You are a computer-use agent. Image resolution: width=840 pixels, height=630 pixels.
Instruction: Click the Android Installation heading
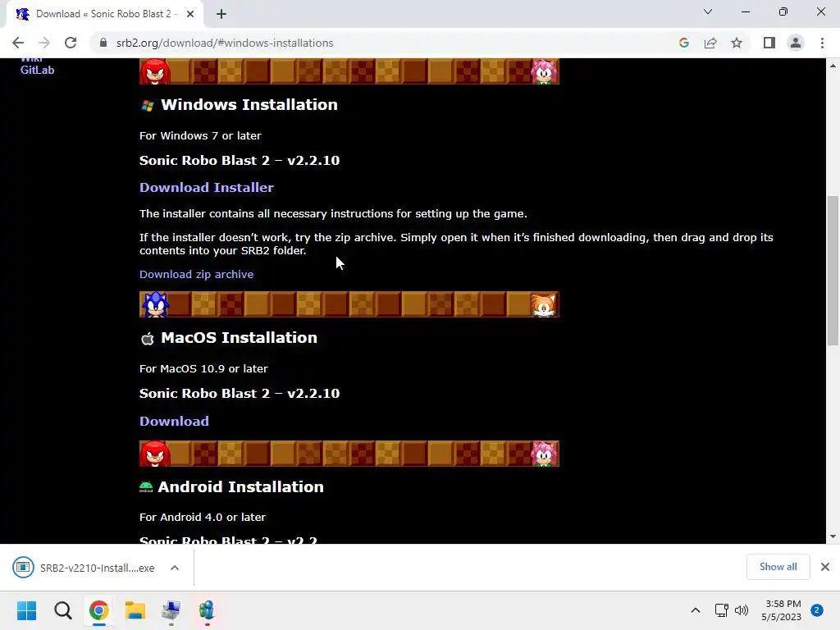(x=240, y=487)
